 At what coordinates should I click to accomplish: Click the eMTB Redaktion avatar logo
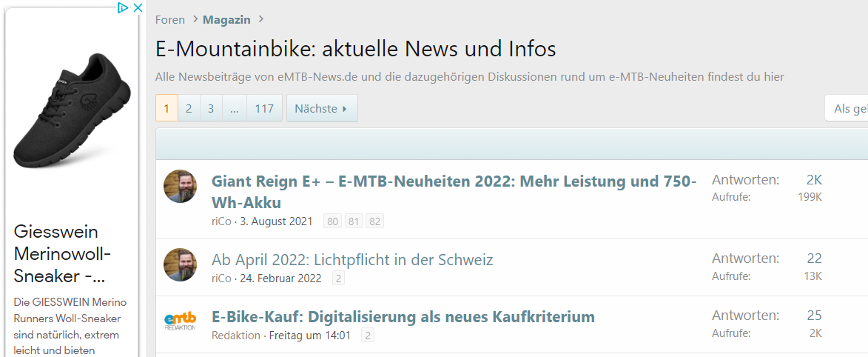180,321
